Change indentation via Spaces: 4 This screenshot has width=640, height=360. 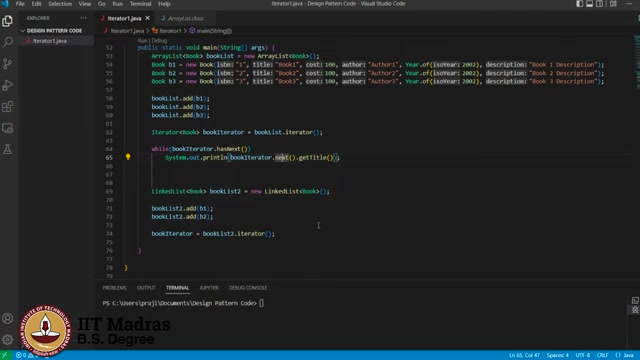click(x=558, y=355)
